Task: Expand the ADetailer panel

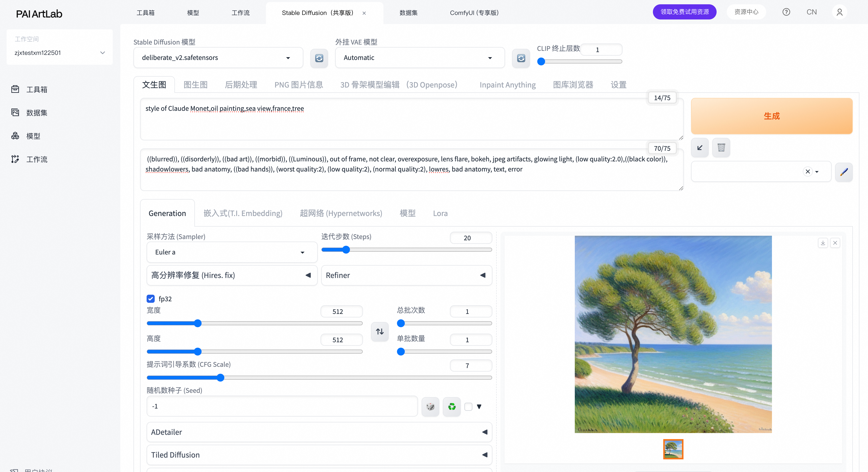Action: pos(319,432)
